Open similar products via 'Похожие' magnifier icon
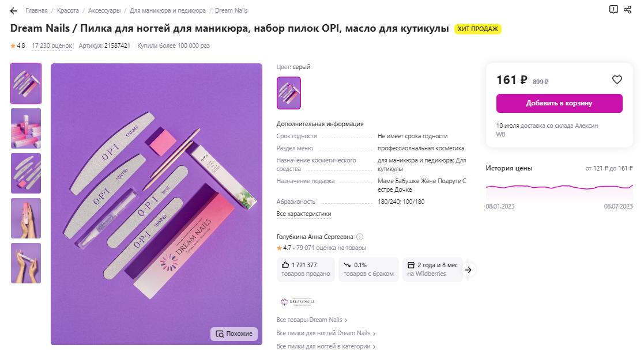The image size is (644, 364). coord(234,333)
